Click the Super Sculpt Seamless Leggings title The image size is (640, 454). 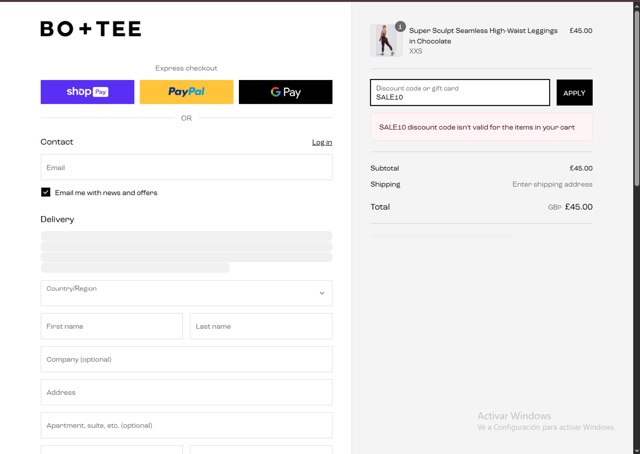pyautogui.click(x=483, y=36)
